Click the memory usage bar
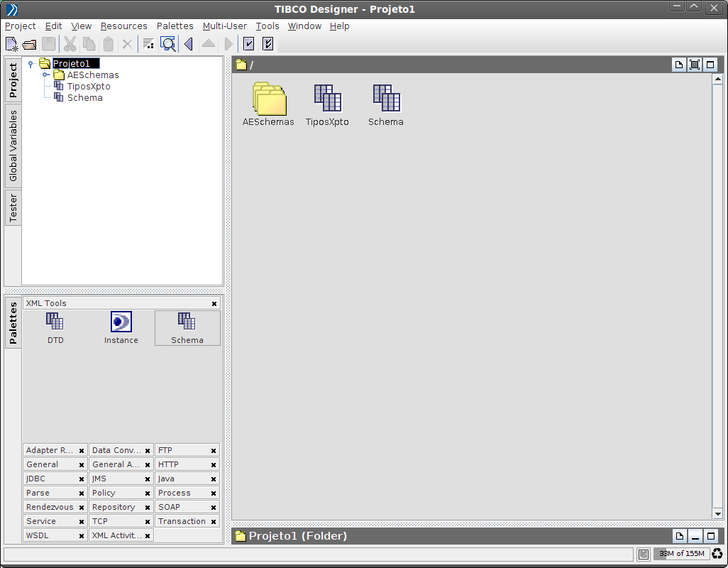Viewport: 728px width, 568px height. [x=680, y=554]
